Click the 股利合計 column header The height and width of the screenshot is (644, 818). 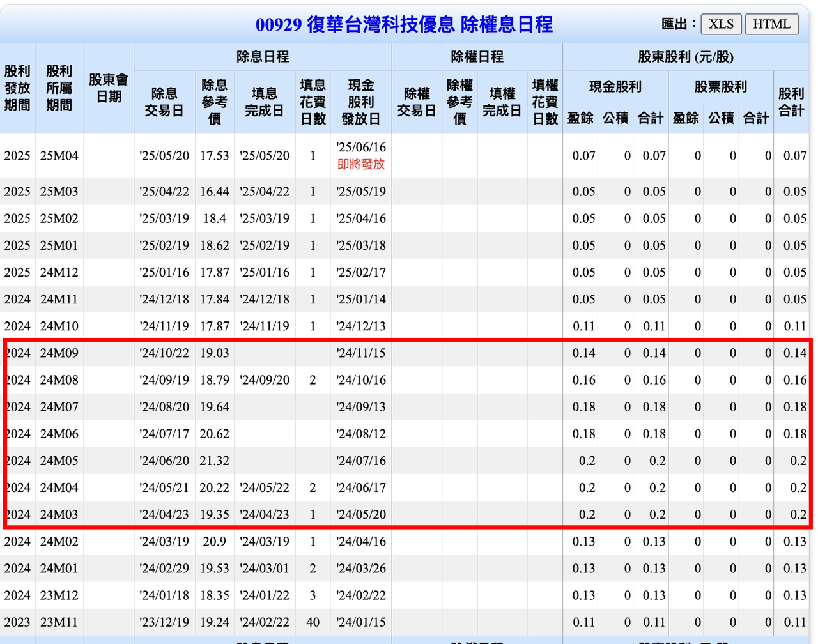[x=791, y=102]
